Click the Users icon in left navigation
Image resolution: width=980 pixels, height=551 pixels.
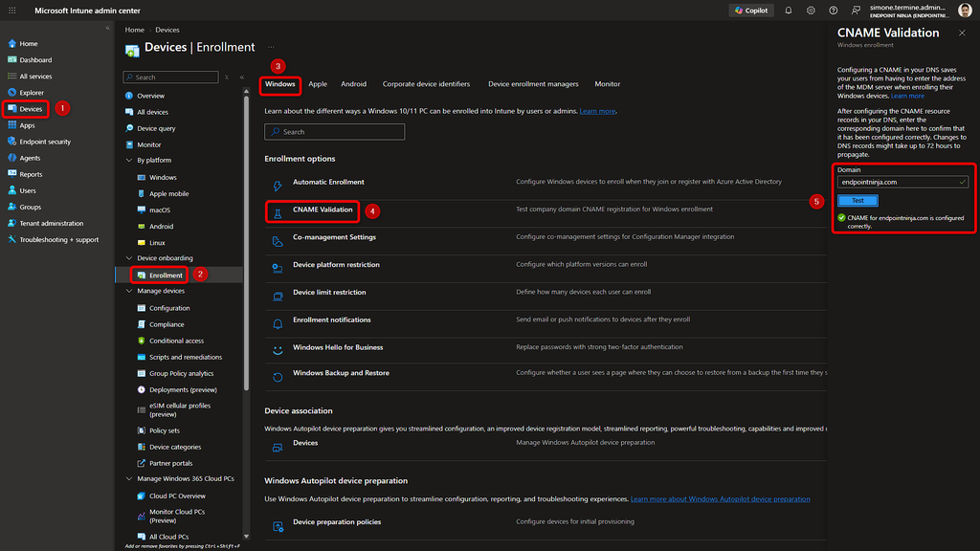pyautogui.click(x=11, y=190)
